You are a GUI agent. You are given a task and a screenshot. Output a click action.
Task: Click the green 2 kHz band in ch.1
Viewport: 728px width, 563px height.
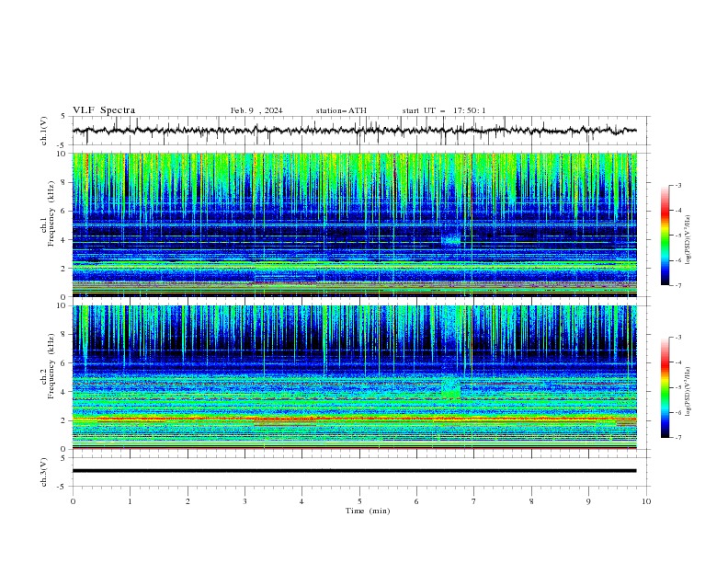(x=354, y=267)
